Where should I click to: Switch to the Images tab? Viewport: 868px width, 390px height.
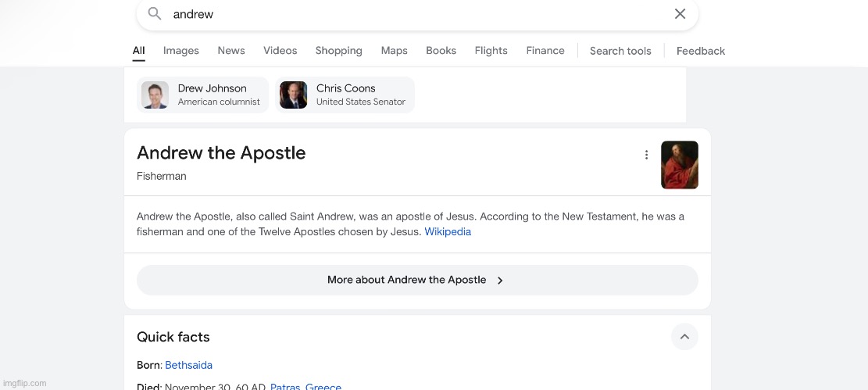pyautogui.click(x=181, y=51)
